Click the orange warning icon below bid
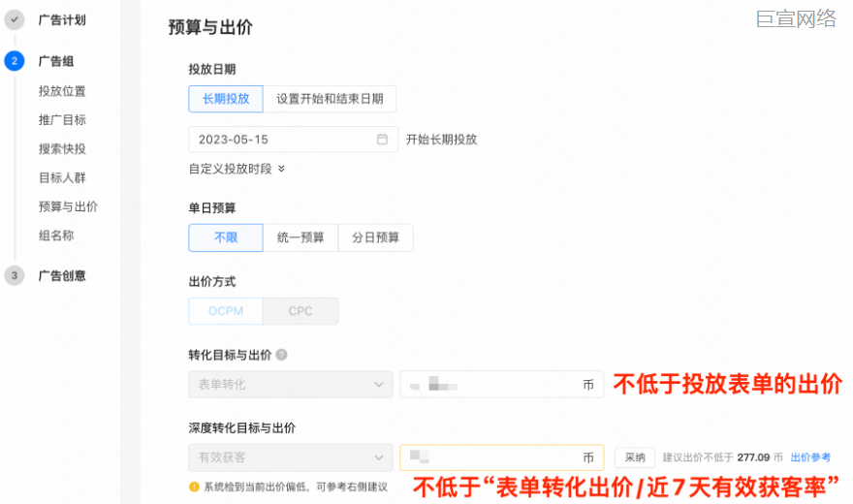Image resolution: width=853 pixels, height=504 pixels. coord(194,486)
